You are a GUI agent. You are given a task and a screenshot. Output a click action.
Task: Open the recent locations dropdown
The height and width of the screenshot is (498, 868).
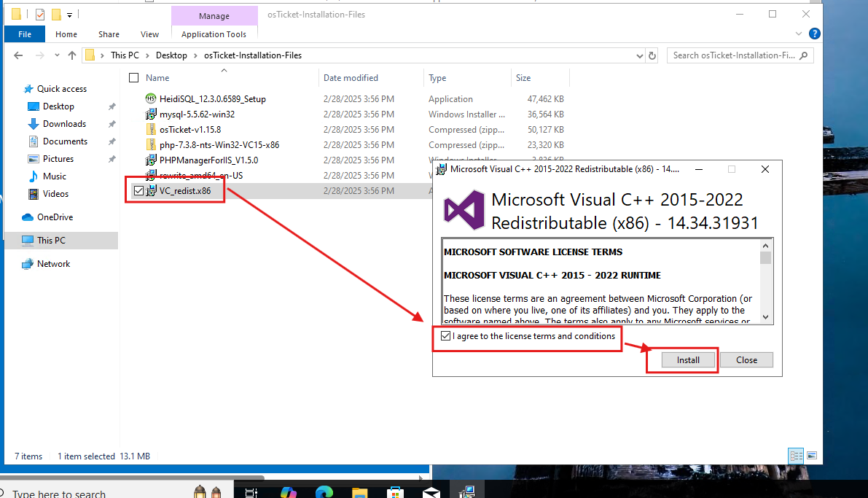[x=57, y=55]
